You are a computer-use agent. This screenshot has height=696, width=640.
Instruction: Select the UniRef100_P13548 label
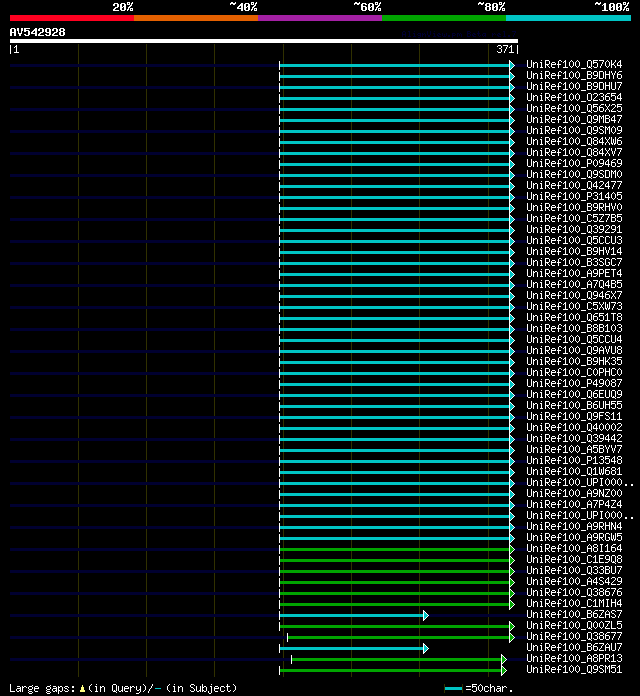pos(574,460)
